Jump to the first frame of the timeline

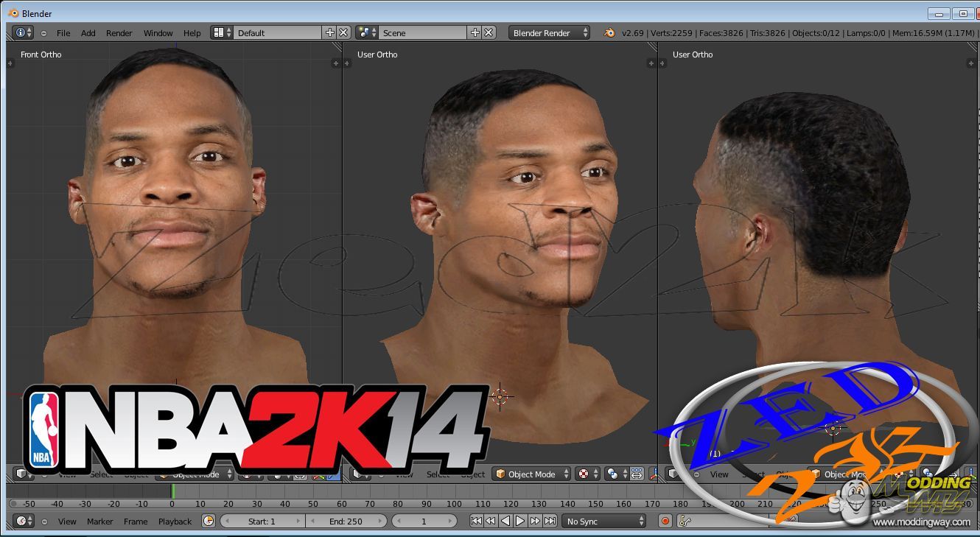(x=476, y=522)
